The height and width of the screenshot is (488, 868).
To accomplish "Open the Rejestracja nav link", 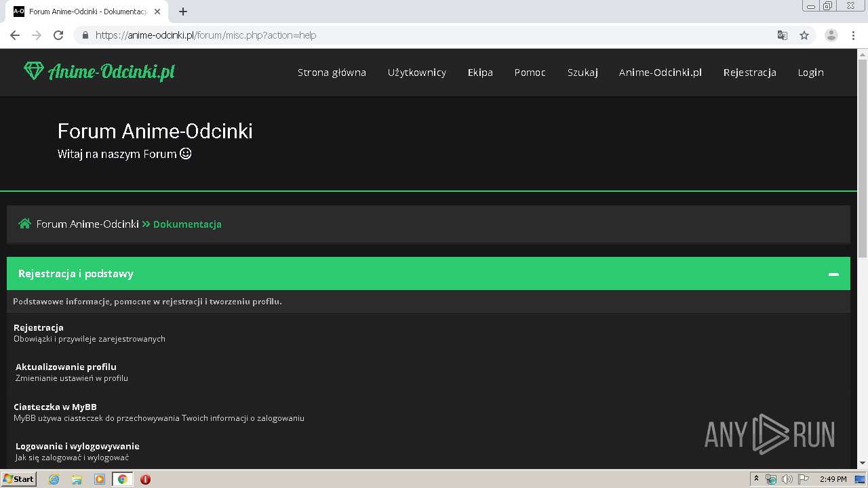I will (749, 73).
